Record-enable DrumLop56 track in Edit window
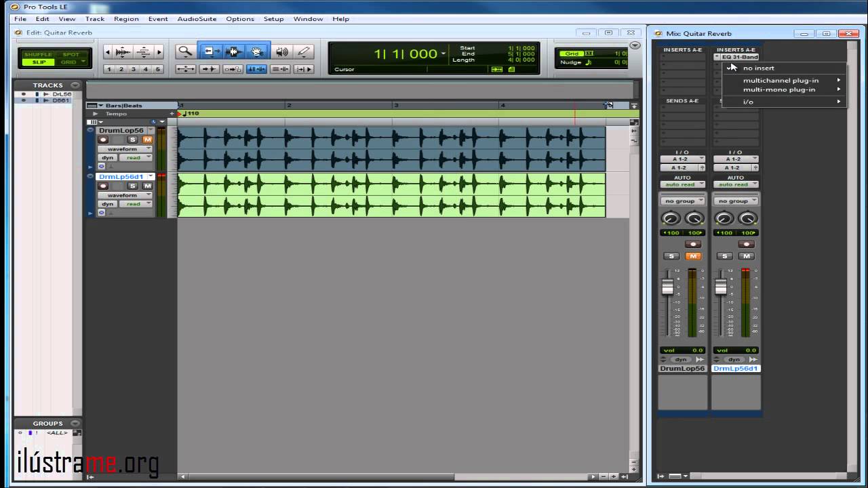The height and width of the screenshot is (488, 868). [x=104, y=140]
